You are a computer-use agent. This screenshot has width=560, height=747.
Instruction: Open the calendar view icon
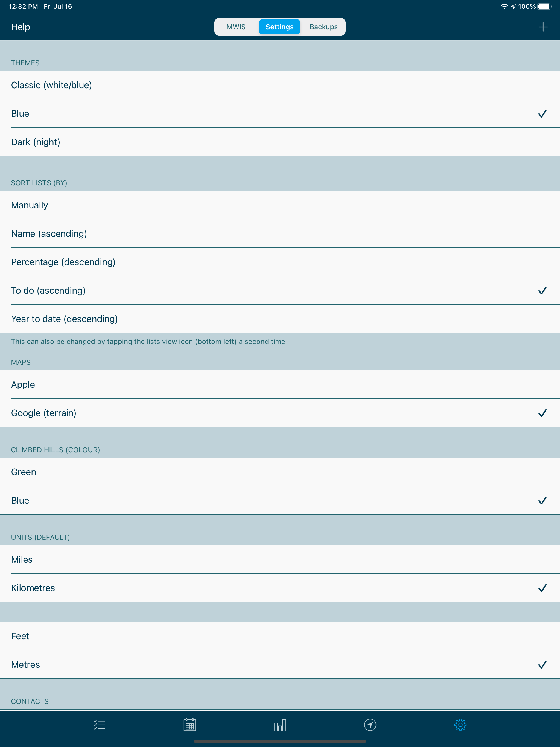[189, 725]
